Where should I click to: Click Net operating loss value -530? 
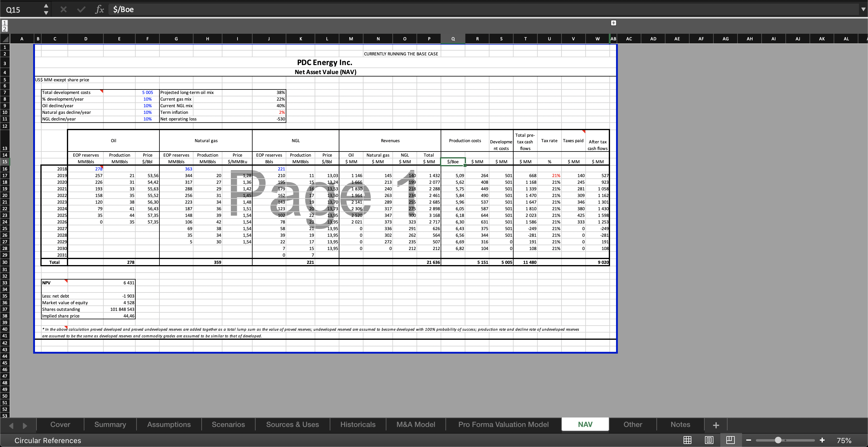(269, 119)
